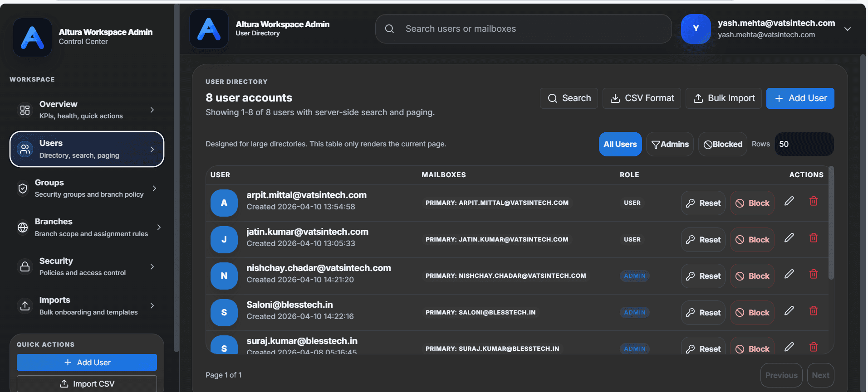The height and width of the screenshot is (392, 868).
Task: Click the Rows per page input field
Action: pos(804,144)
